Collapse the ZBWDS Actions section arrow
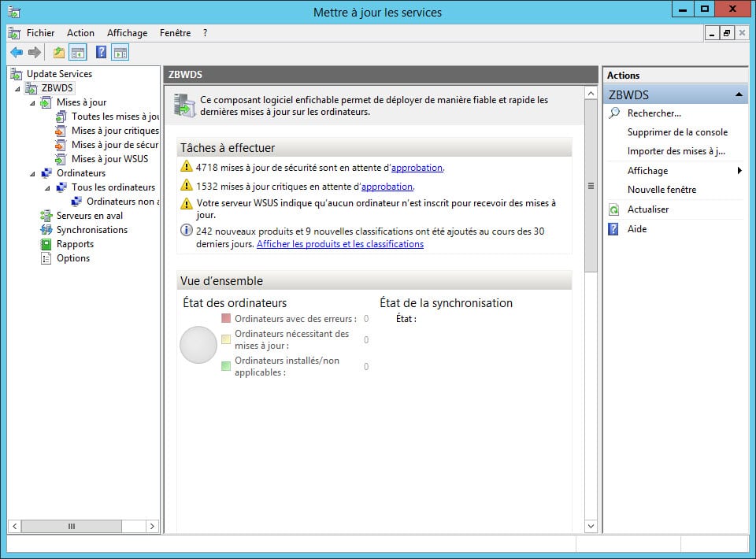The width and height of the screenshot is (756, 559). point(739,94)
